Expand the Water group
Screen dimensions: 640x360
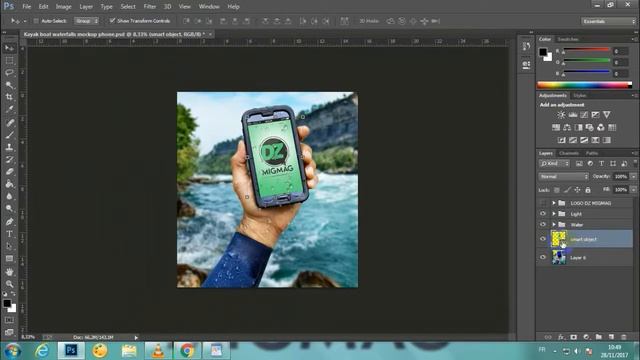[x=554, y=224]
